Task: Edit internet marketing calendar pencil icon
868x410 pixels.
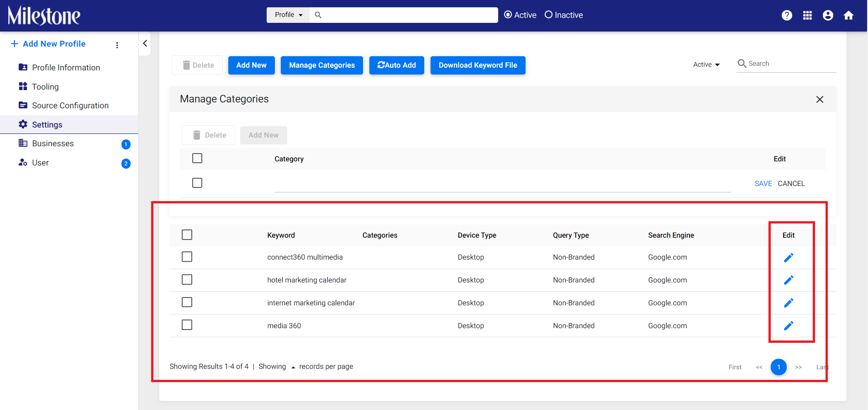Action: 789,303
